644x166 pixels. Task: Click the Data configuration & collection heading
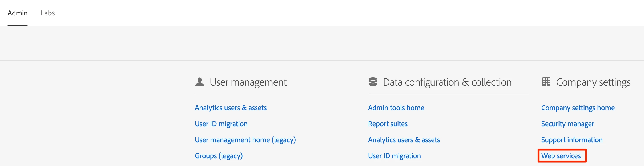pyautogui.click(x=447, y=82)
